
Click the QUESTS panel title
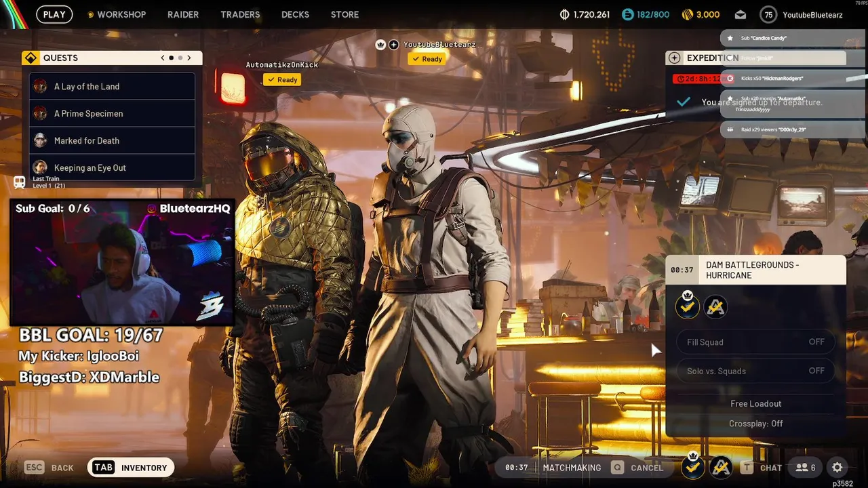(60, 58)
